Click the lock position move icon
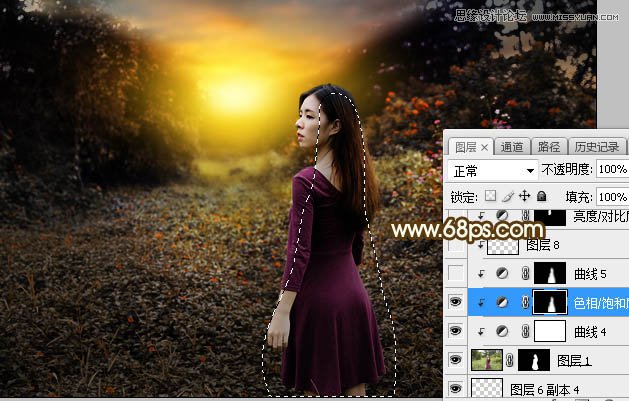 (x=524, y=196)
